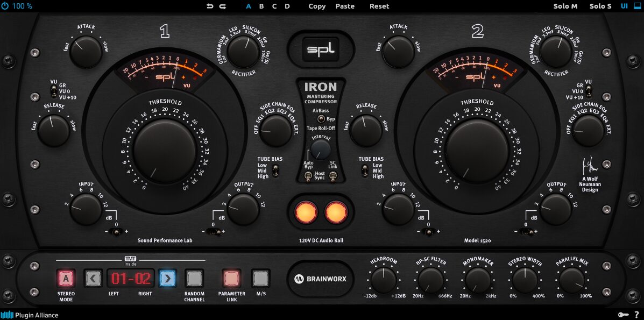Click the Plugin Alliance logo

click(x=30, y=315)
